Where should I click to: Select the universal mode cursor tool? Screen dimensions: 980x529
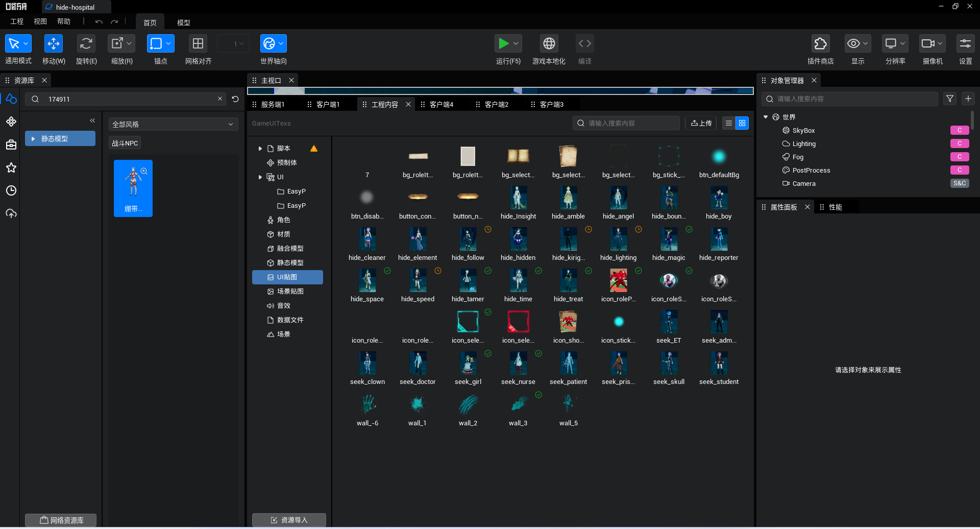14,43
